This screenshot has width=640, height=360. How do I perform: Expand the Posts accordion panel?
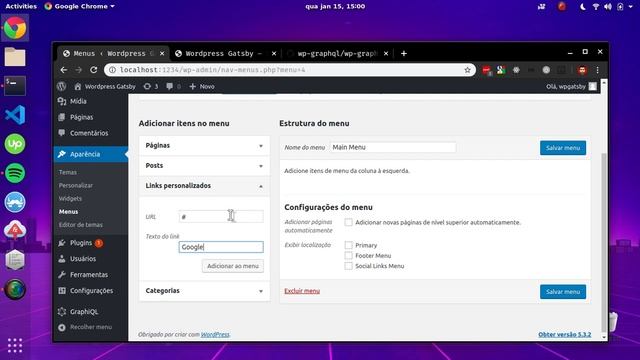204,165
